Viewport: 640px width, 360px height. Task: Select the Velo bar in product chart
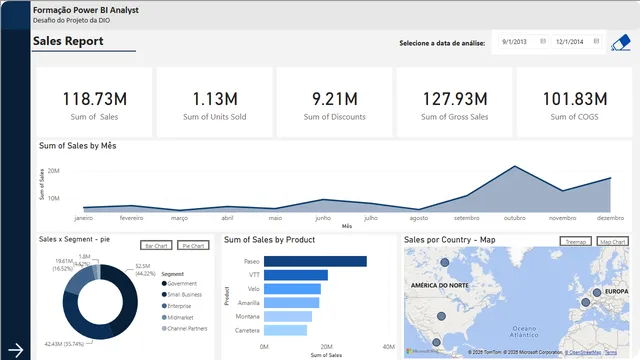(x=292, y=289)
